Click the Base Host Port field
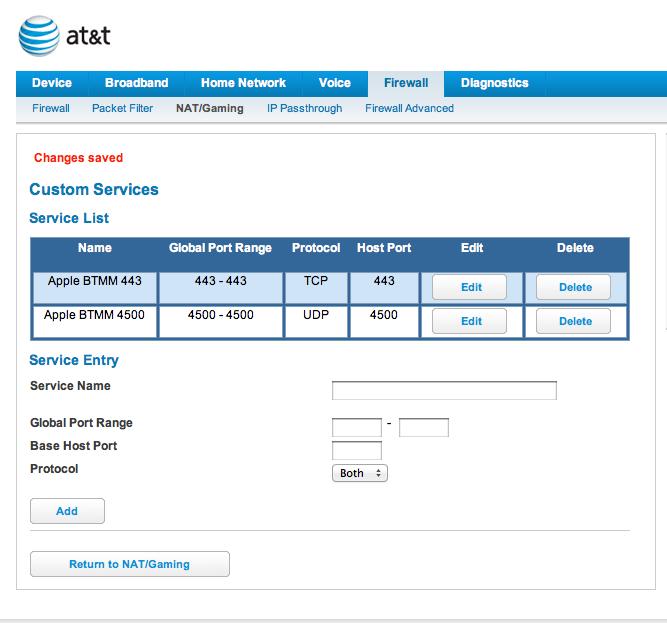Image resolution: width=667 pixels, height=623 pixels. pos(357,450)
